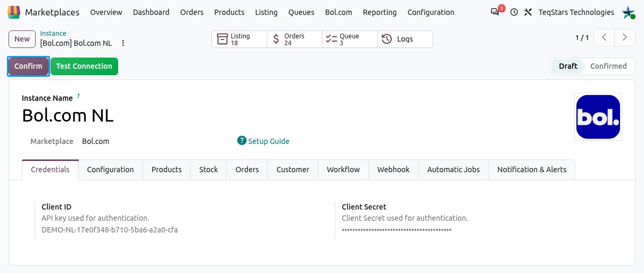This screenshot has height=273, width=644.
Task: Click the Client ID value field
Action: pyautogui.click(x=110, y=230)
